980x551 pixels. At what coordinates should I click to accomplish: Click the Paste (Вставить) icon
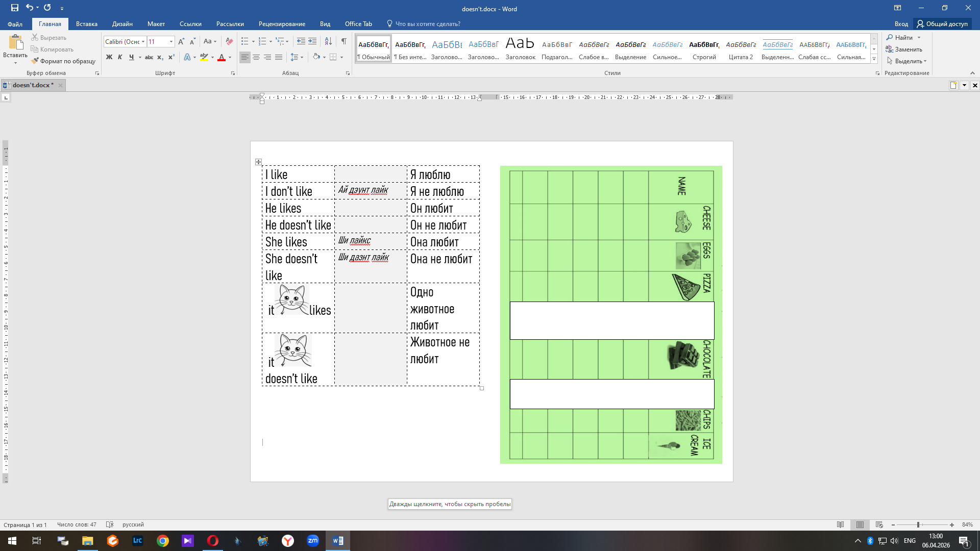15,43
